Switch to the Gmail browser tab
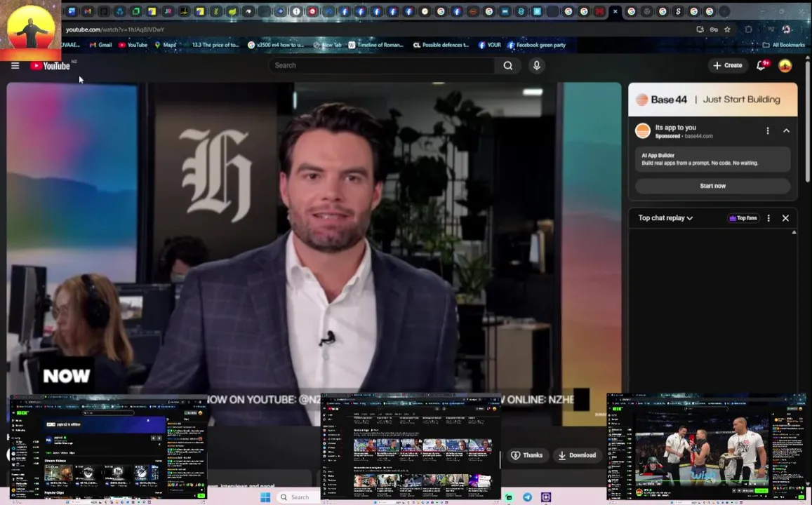Viewport: 812px width, 505px height. [x=88, y=11]
